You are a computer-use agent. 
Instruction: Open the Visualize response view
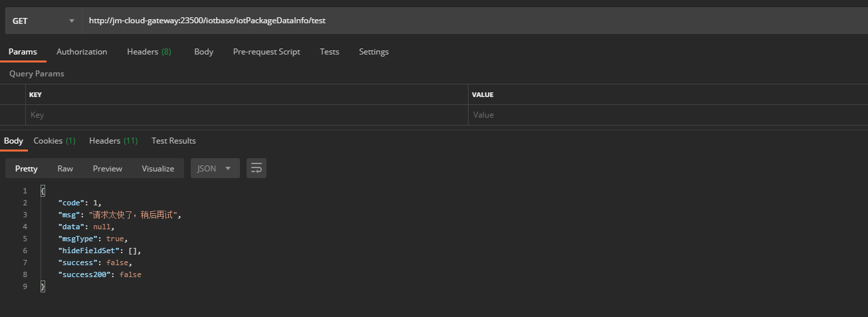pyautogui.click(x=158, y=169)
